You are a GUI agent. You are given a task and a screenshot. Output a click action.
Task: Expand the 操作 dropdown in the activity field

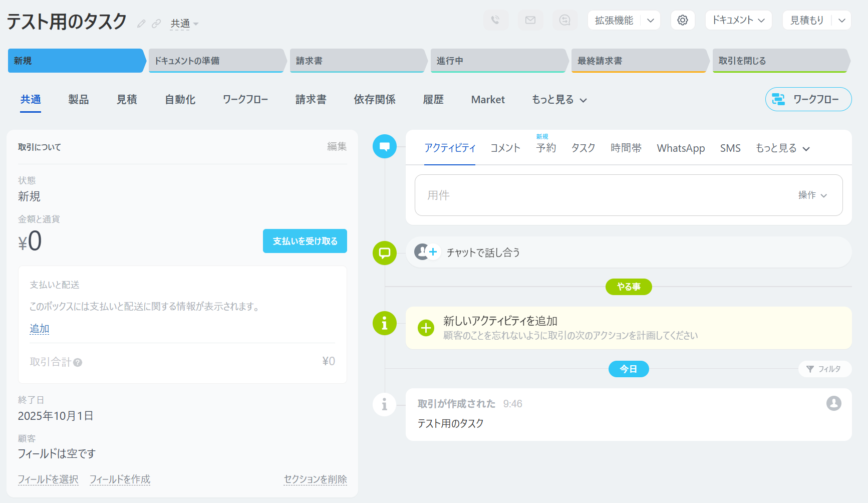pyautogui.click(x=812, y=195)
